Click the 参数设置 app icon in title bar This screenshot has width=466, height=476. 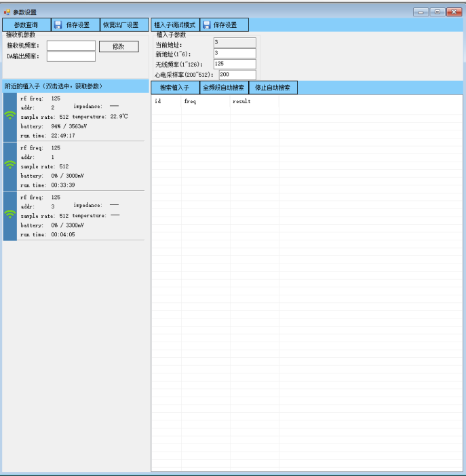point(7,12)
